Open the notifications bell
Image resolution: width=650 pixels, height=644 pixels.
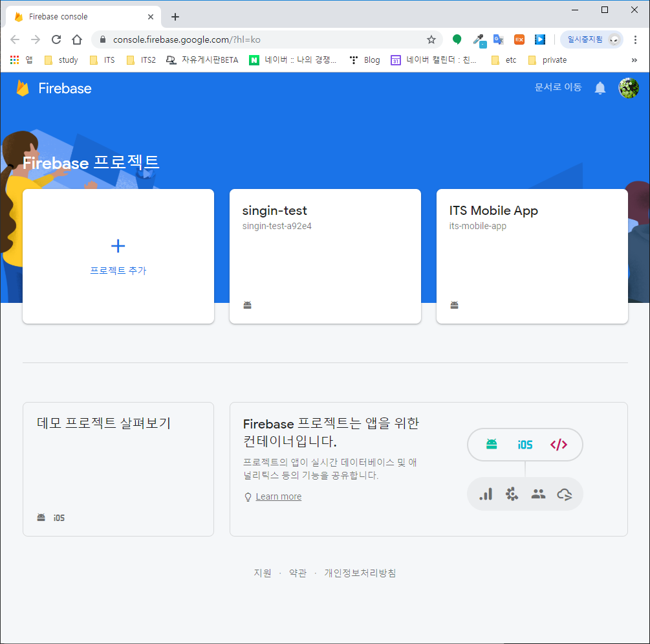click(600, 88)
